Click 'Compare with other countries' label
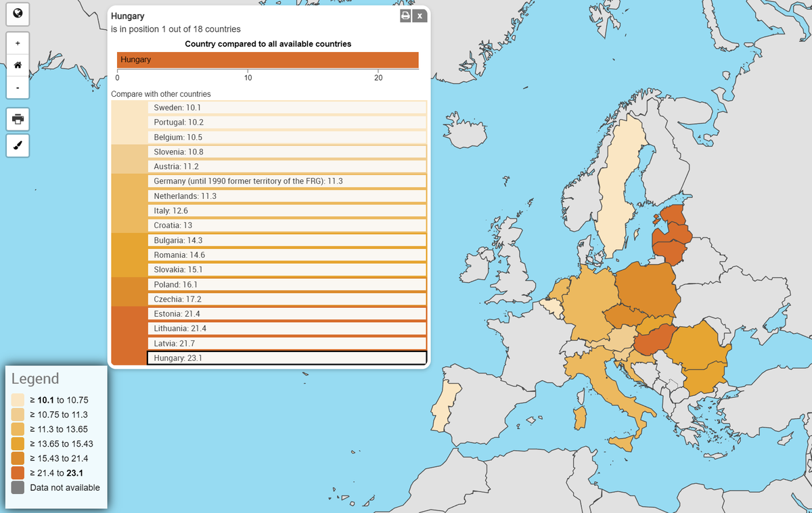This screenshot has height=513, width=812. click(161, 94)
